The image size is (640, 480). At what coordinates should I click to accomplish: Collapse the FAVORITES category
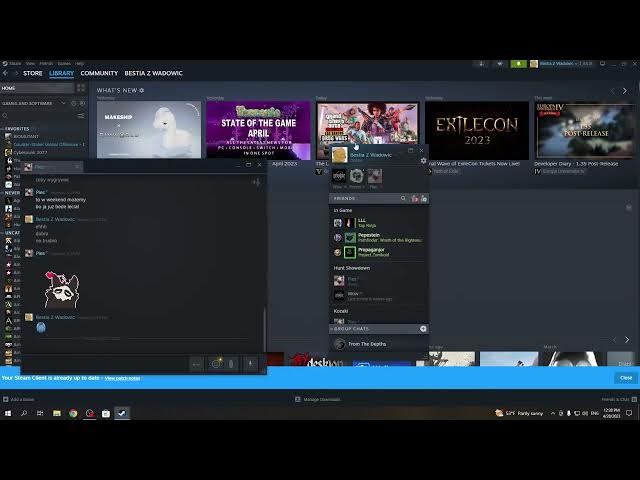(x=16, y=129)
